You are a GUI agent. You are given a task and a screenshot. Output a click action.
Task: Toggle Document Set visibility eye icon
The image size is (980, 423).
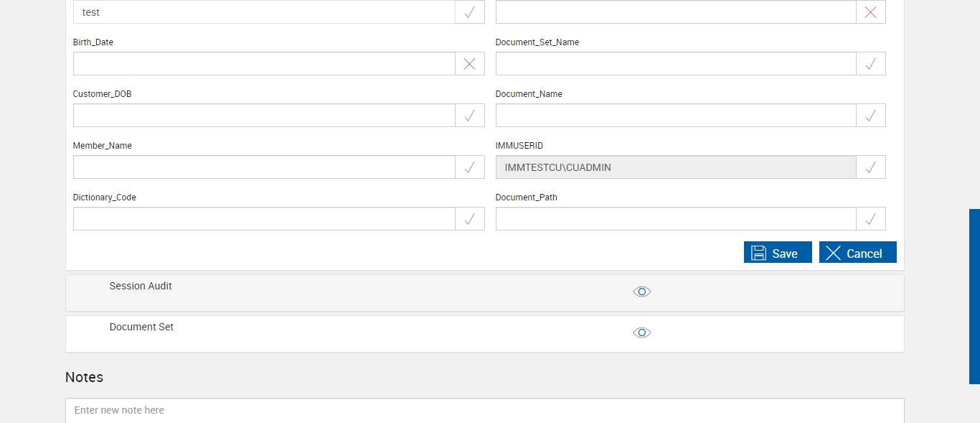coord(641,333)
